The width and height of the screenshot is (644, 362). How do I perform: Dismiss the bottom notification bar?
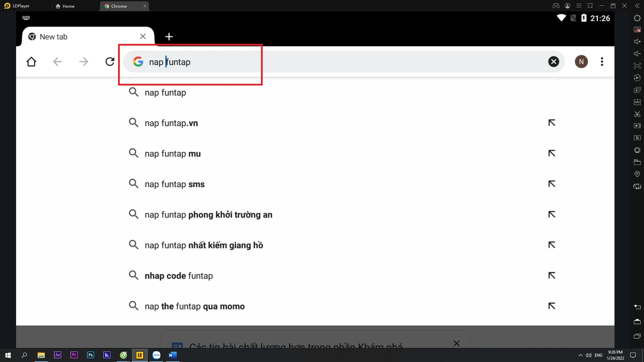pos(457,344)
